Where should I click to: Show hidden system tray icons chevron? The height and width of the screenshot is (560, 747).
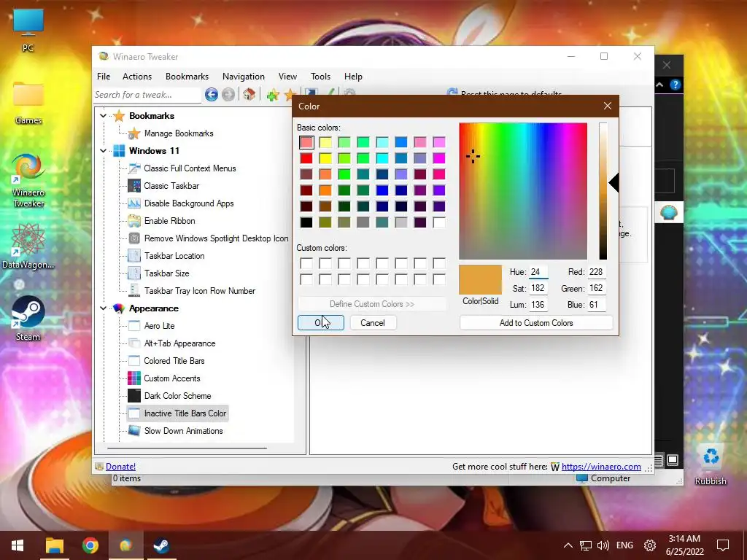point(568,545)
